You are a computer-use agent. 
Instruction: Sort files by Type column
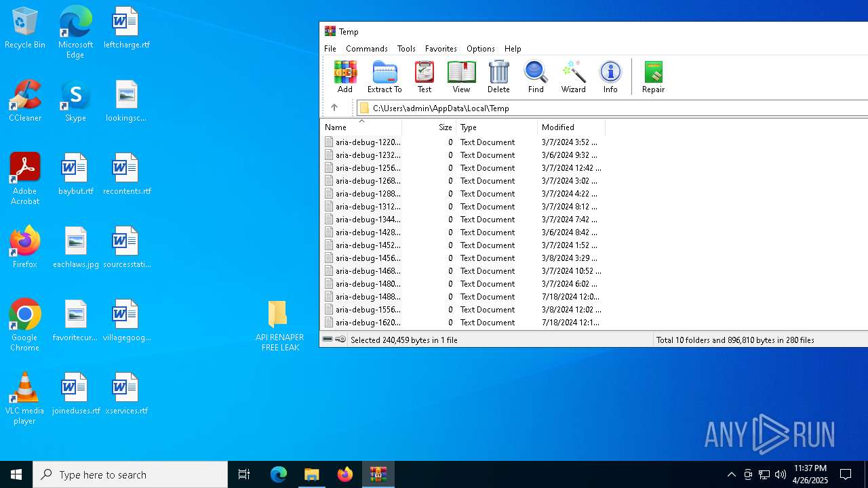(497, 127)
